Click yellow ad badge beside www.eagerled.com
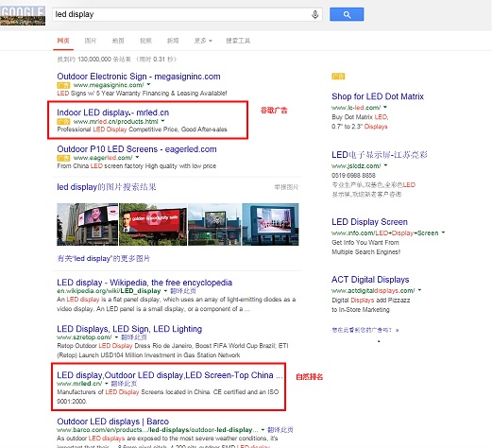 tap(63, 158)
